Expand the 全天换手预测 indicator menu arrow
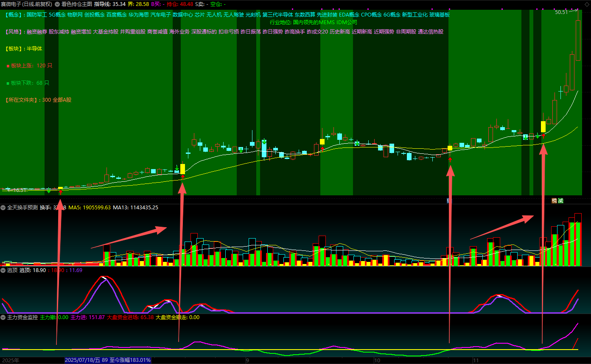Screen dimensions: 591x364 point(3,208)
